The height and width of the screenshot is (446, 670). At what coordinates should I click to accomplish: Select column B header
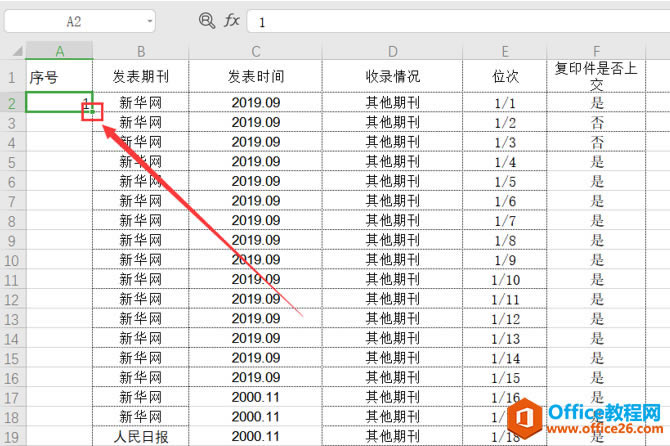click(141, 51)
